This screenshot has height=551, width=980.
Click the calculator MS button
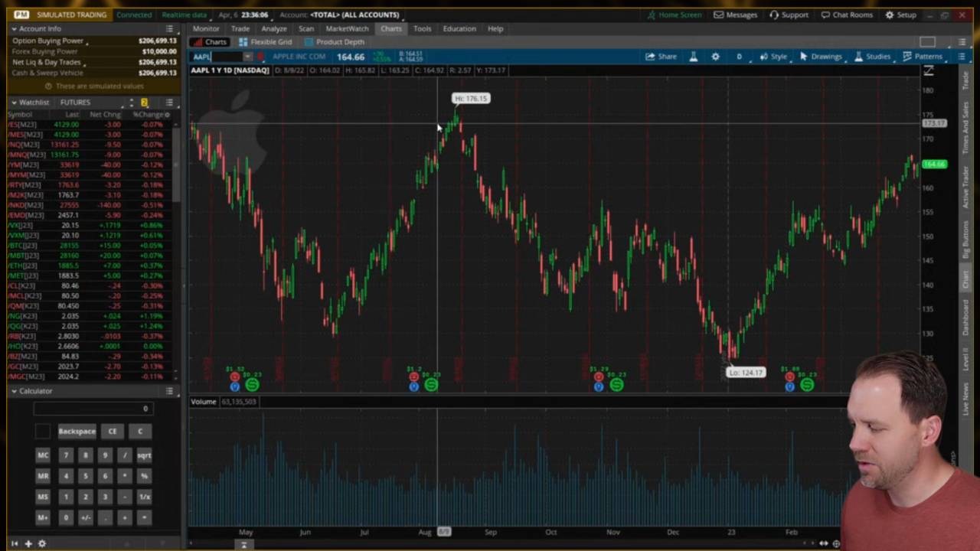(43, 497)
